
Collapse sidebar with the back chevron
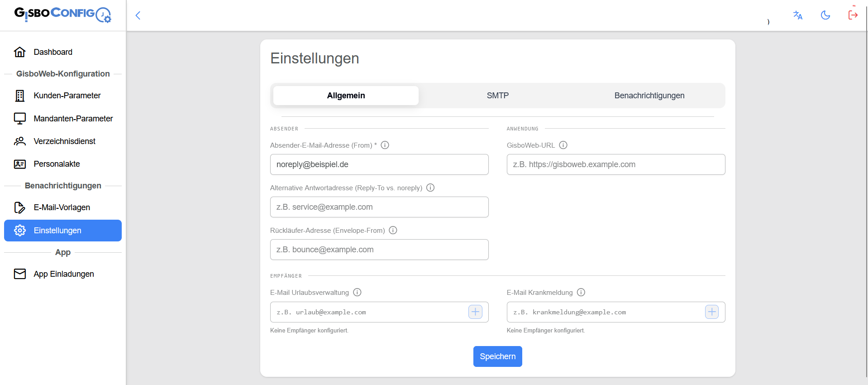point(138,15)
